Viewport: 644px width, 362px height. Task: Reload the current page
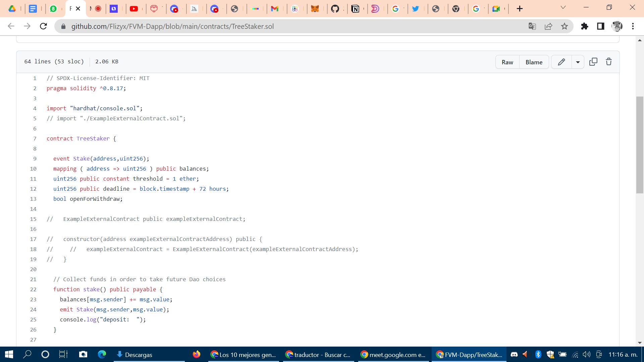[43, 26]
